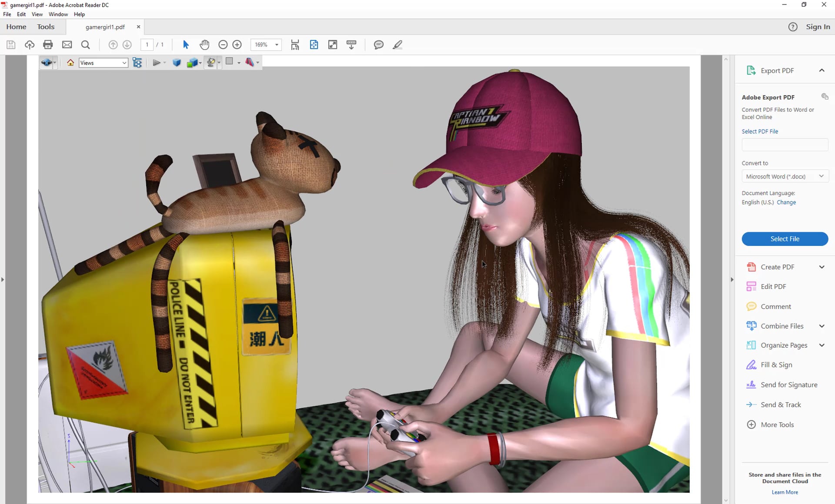Switch to the Tools tab

46,27
